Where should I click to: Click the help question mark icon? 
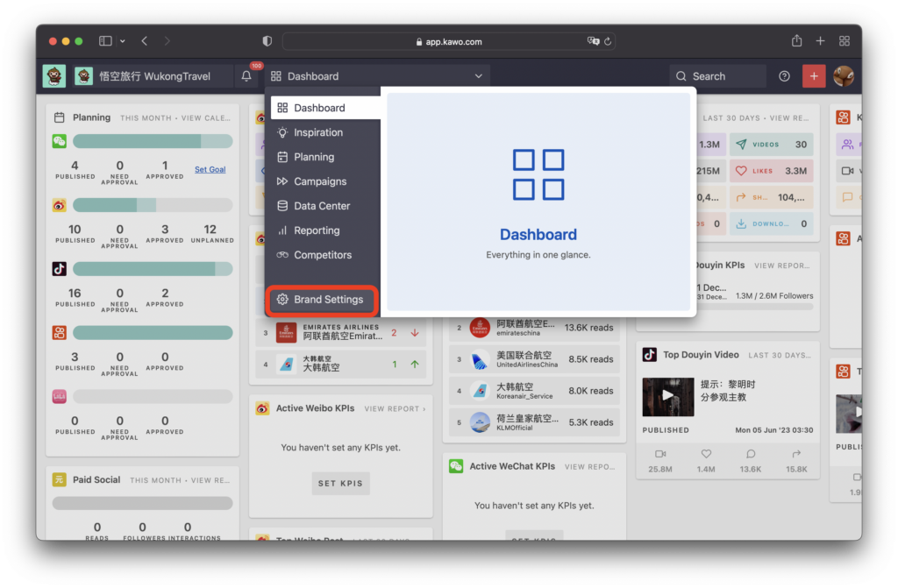[x=784, y=76]
